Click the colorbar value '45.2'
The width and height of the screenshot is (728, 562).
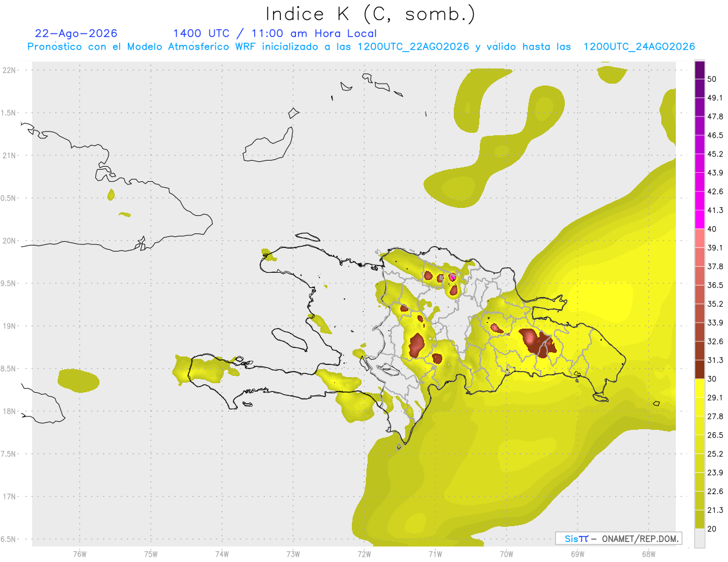point(715,154)
